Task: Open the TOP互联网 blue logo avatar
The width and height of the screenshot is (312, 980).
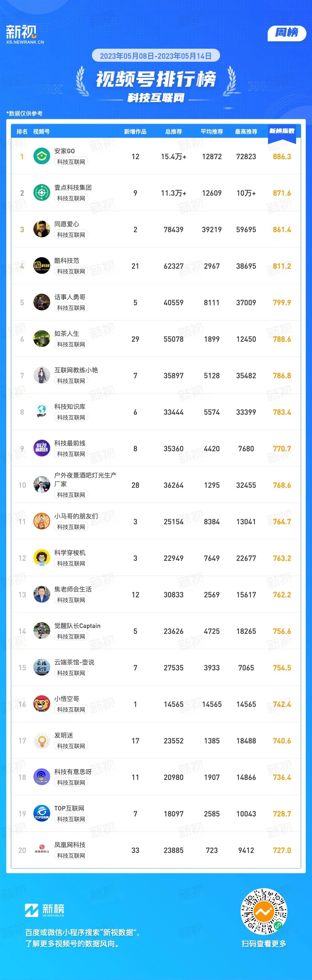Action: pyautogui.click(x=42, y=814)
